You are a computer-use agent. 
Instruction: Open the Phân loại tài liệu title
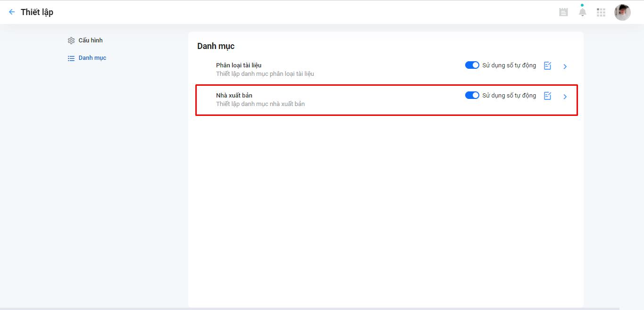point(239,65)
